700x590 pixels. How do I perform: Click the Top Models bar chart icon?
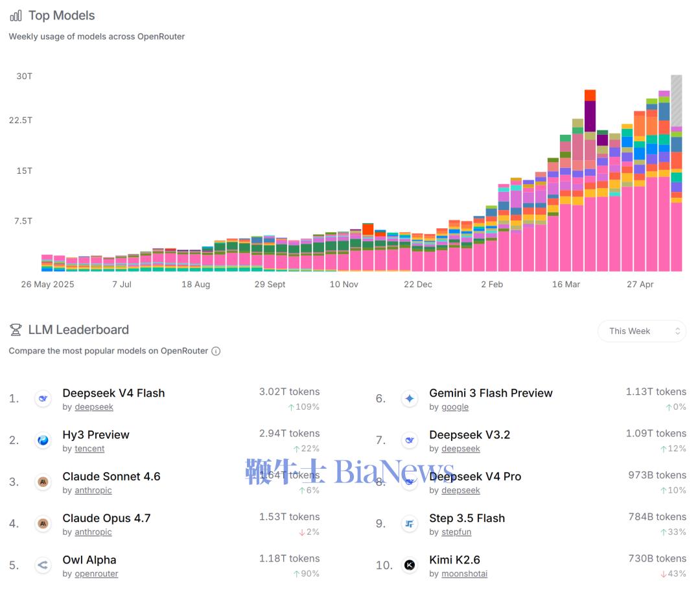click(16, 16)
